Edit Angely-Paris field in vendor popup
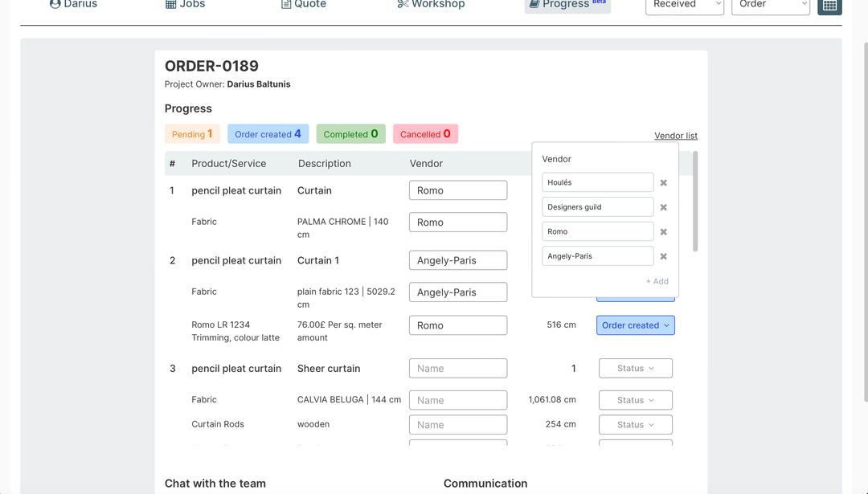 [597, 256]
